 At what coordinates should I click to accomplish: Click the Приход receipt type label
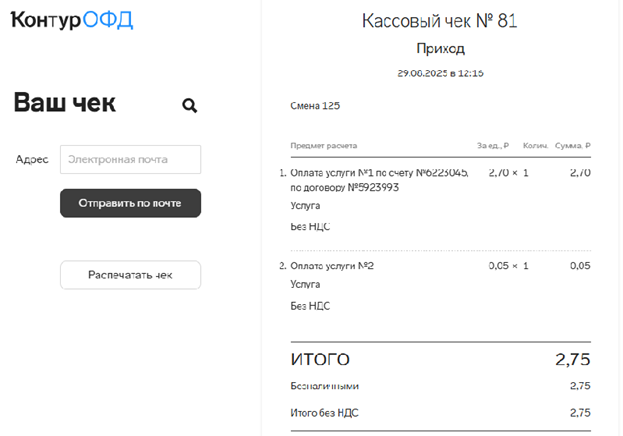pyautogui.click(x=440, y=48)
